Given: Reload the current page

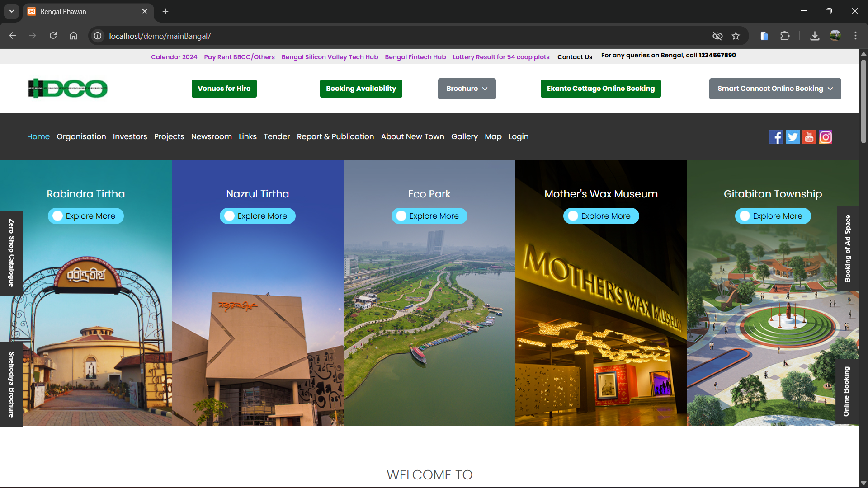Looking at the screenshot, I should 53,36.
